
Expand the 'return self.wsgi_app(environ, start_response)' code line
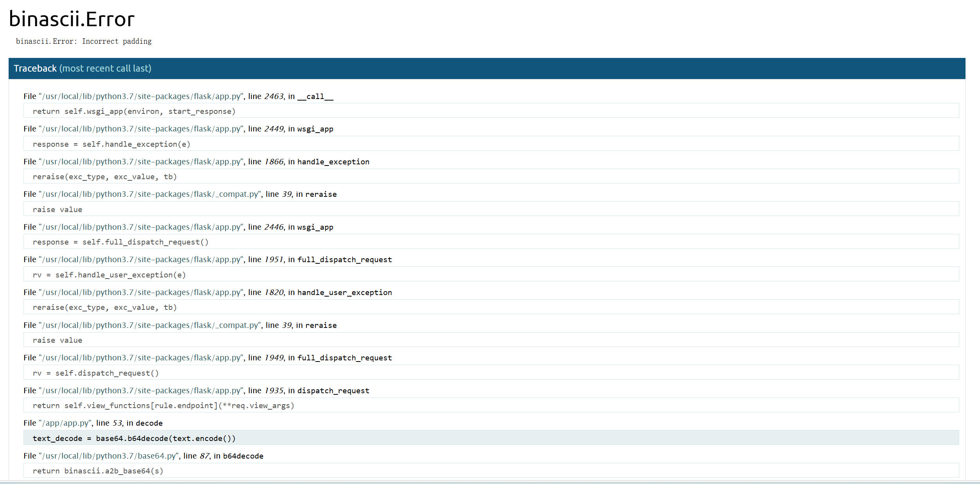pyautogui.click(x=134, y=111)
